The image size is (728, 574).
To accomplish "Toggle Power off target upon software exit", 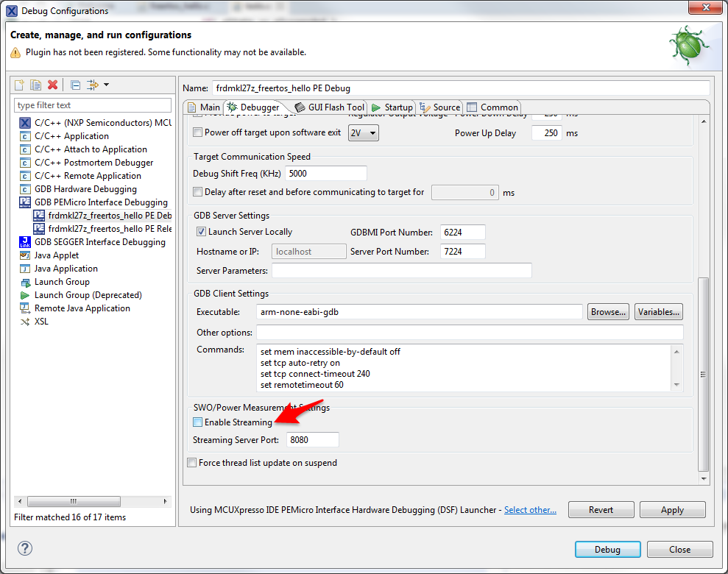I will pos(198,132).
